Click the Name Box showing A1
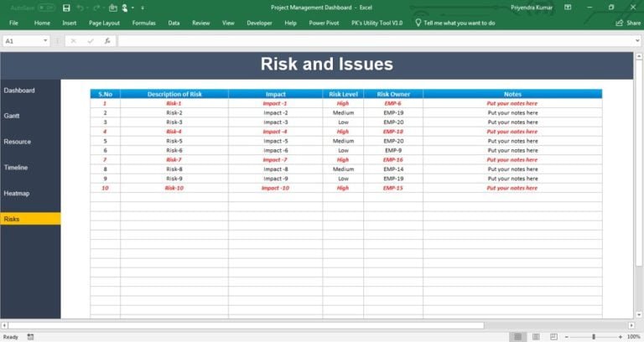This screenshot has height=342, width=644. click(23, 40)
